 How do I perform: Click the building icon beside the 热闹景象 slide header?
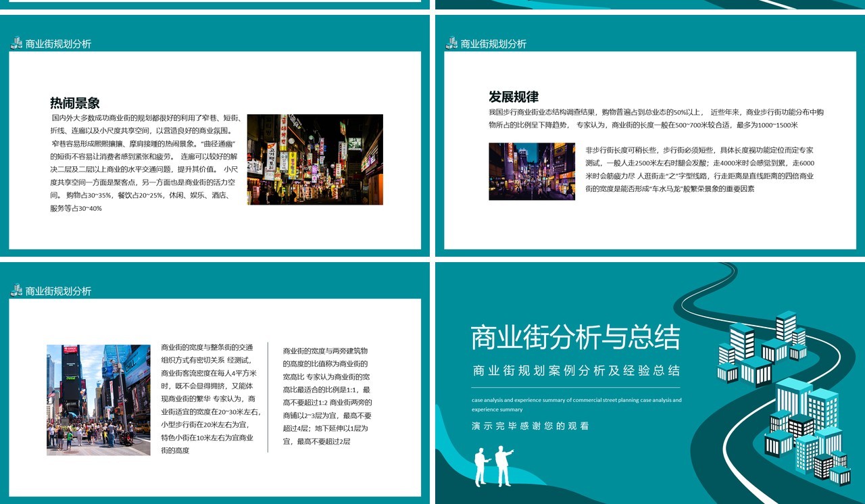coord(17,43)
